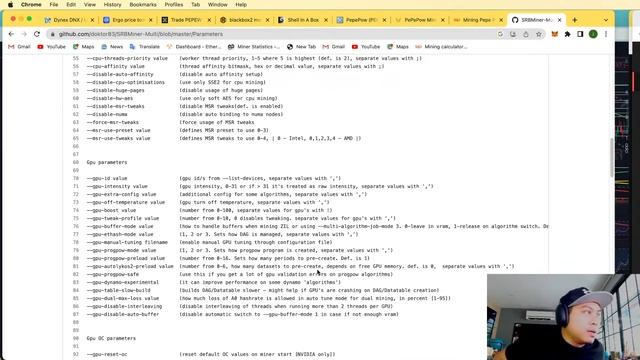Open the History menu
Viewport: 640px width, 360px height.
[x=112, y=4]
